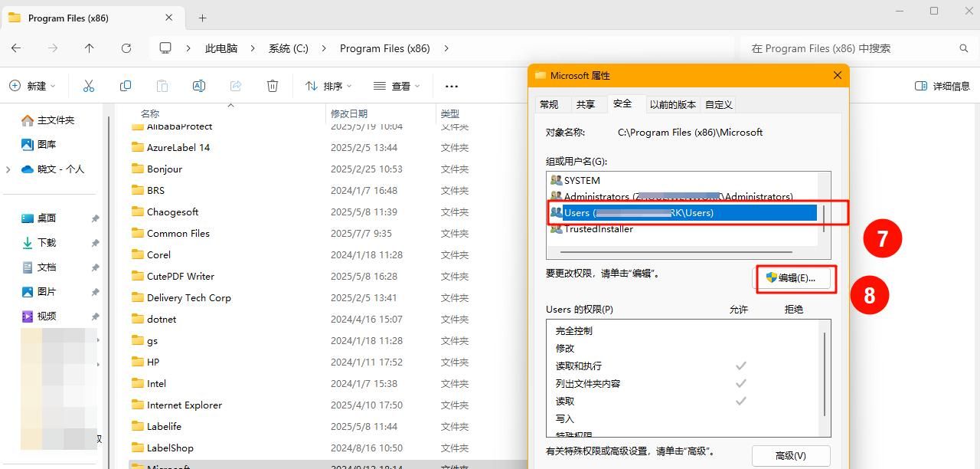Click the Copy icon in the toolbar
Image resolution: width=980 pixels, height=469 pixels.
125,86
